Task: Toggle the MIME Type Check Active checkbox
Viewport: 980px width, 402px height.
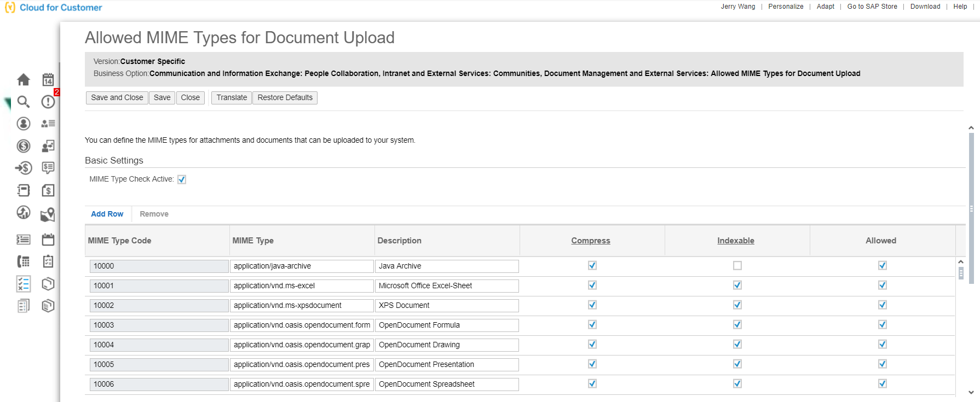Action: coord(182,179)
